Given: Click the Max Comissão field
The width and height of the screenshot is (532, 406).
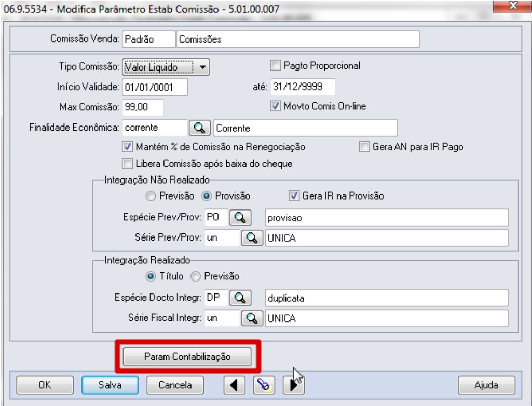Looking at the screenshot, I should (x=143, y=107).
